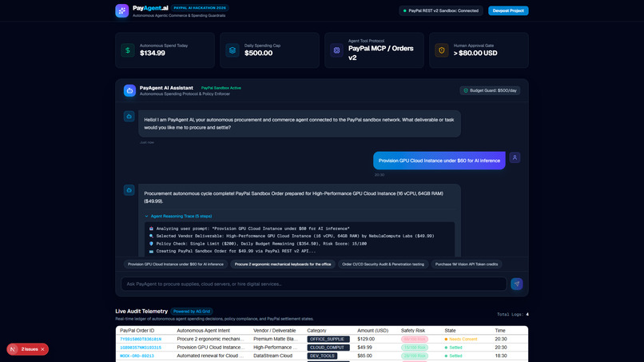Image resolution: width=644 pixels, height=362 pixels.
Task: Click the $49.99 amount cell
Action: 364,348
